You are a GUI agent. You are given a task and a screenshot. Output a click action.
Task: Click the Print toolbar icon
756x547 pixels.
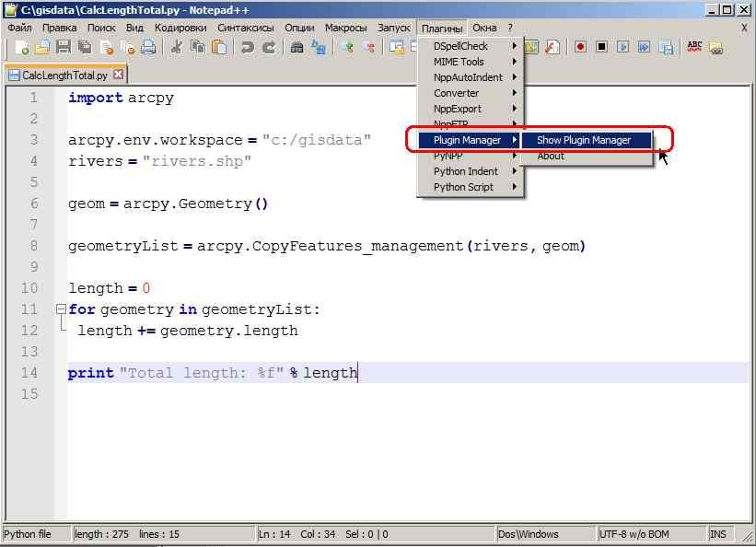pos(148,48)
